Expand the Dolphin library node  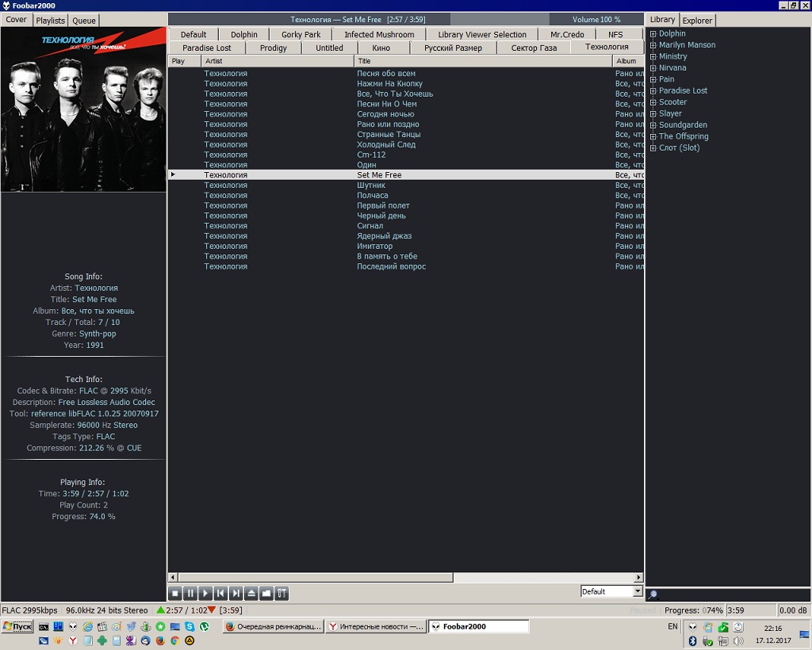653,34
